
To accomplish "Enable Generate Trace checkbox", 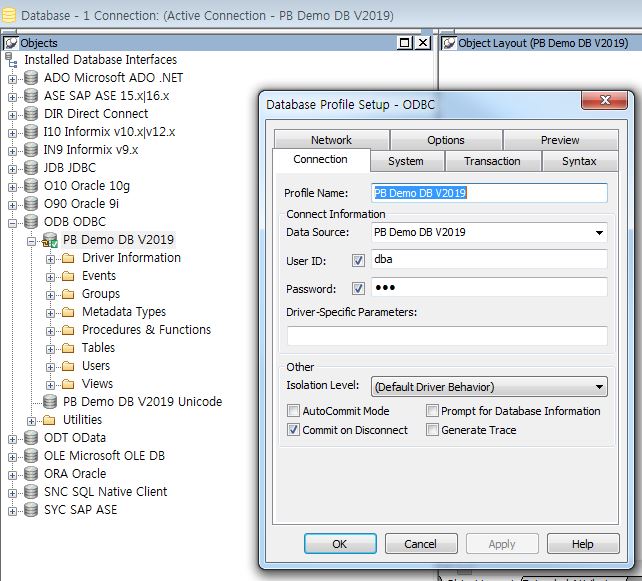I will 432,430.
